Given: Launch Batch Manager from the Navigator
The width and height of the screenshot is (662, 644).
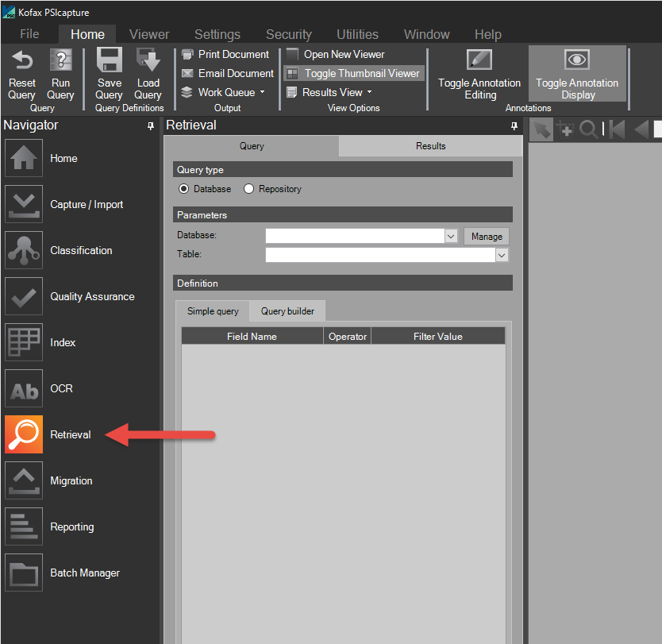Looking at the screenshot, I should tap(24, 573).
